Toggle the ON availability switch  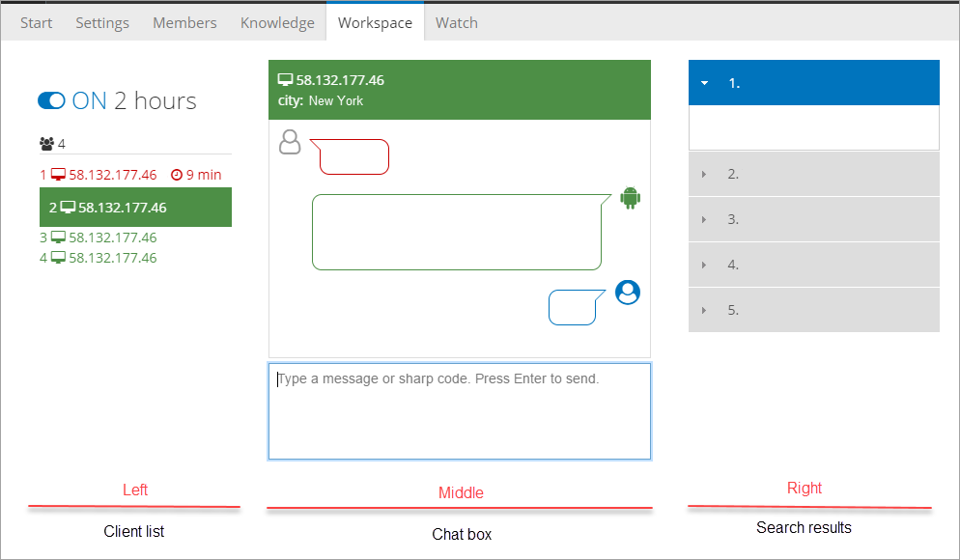[x=51, y=101]
